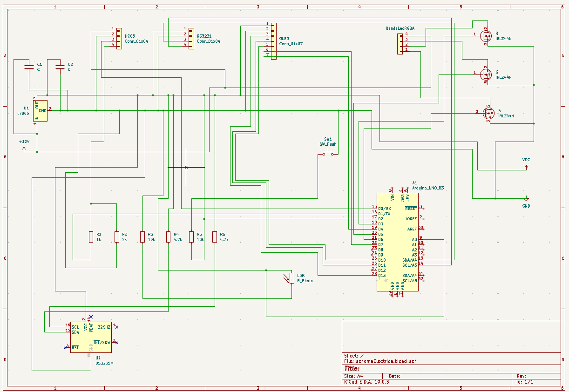The width and height of the screenshot is (569, 392).
Task: Click the "AREF" pin label on Arduino
Action: click(412, 229)
